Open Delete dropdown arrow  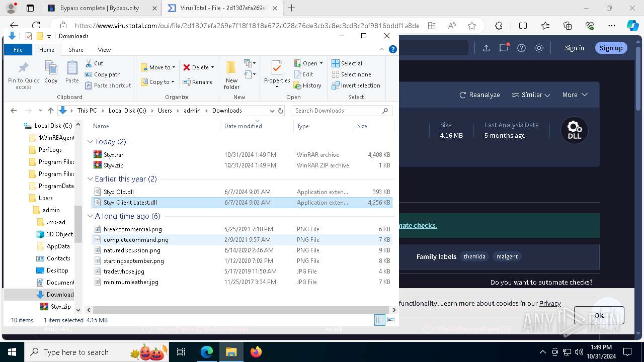[212, 67]
